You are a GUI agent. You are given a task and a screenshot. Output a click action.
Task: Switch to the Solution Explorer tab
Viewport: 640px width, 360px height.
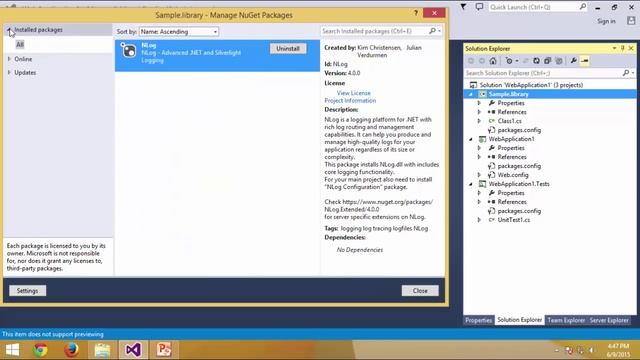coord(519,320)
